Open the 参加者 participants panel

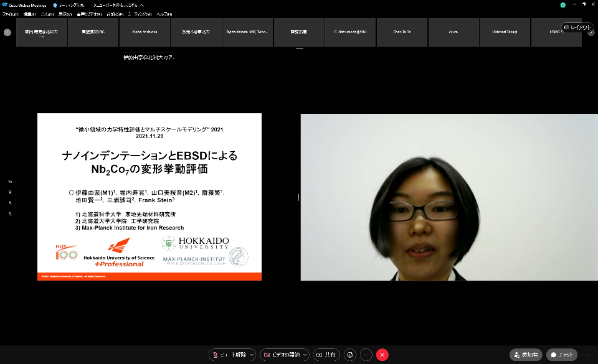click(x=526, y=355)
